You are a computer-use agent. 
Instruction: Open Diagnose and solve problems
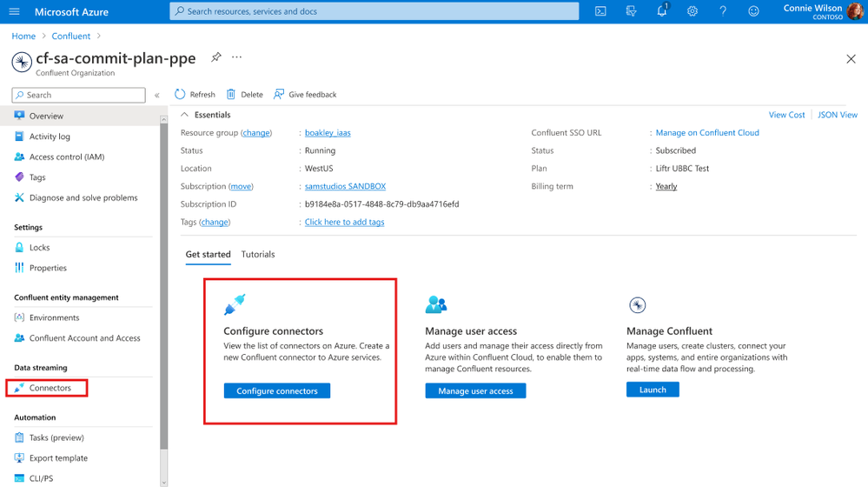pos(83,197)
